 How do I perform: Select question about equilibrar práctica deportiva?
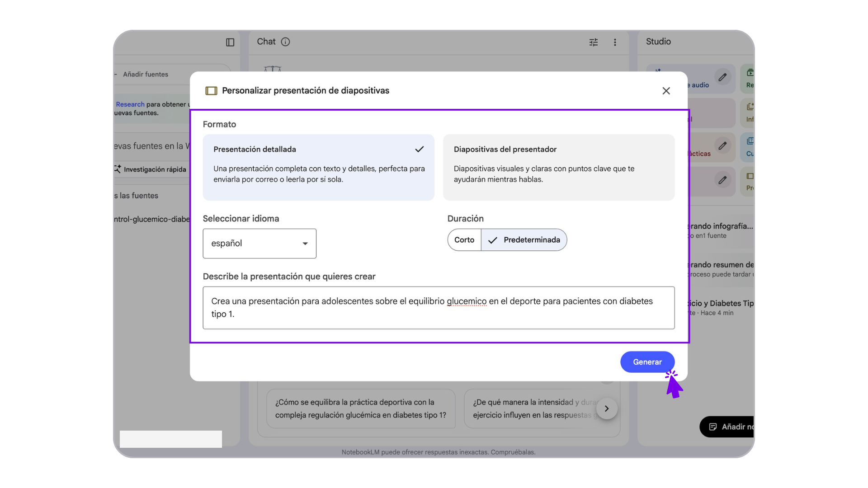tap(361, 408)
